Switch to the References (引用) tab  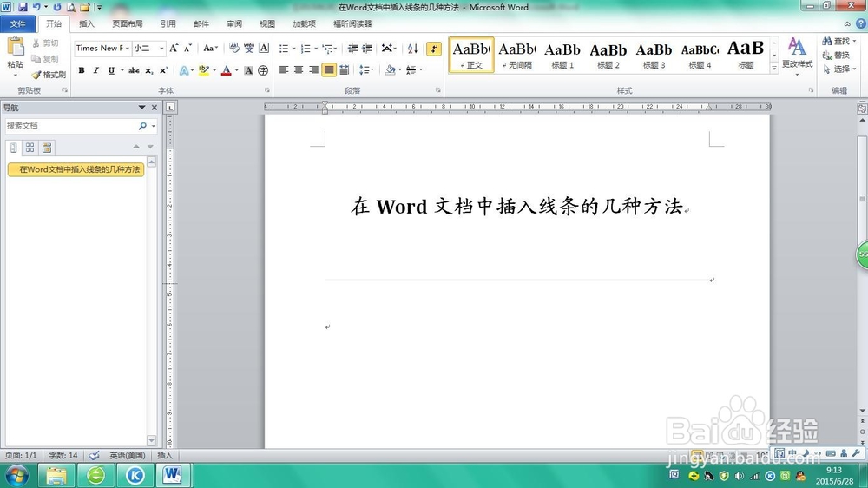point(168,23)
